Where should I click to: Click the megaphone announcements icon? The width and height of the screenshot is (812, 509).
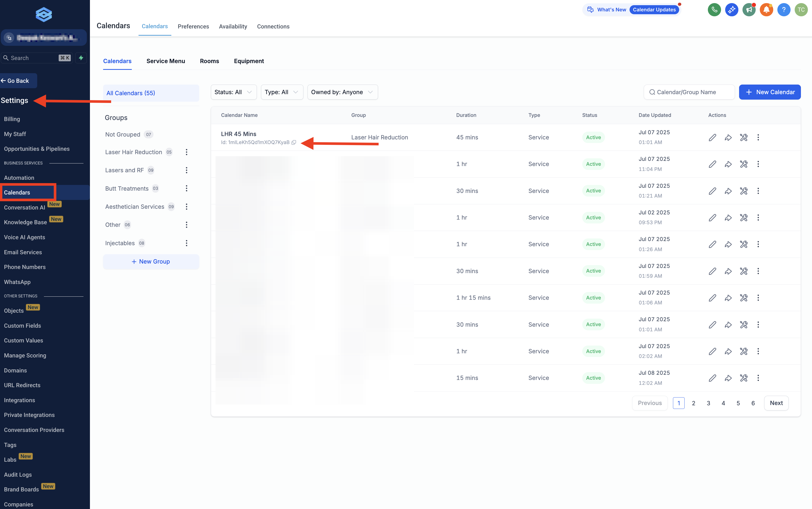(749, 9)
